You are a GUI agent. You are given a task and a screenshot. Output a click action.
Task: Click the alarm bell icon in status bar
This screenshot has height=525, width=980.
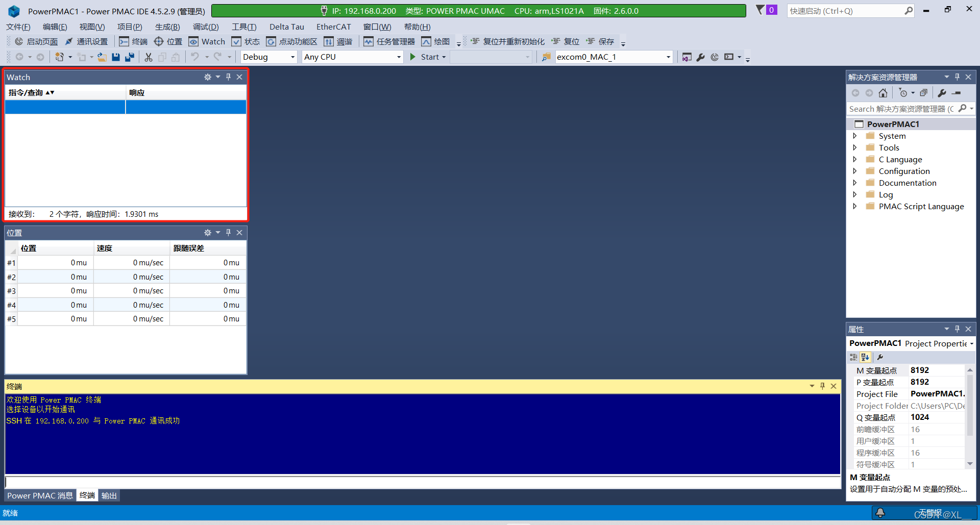point(880,513)
